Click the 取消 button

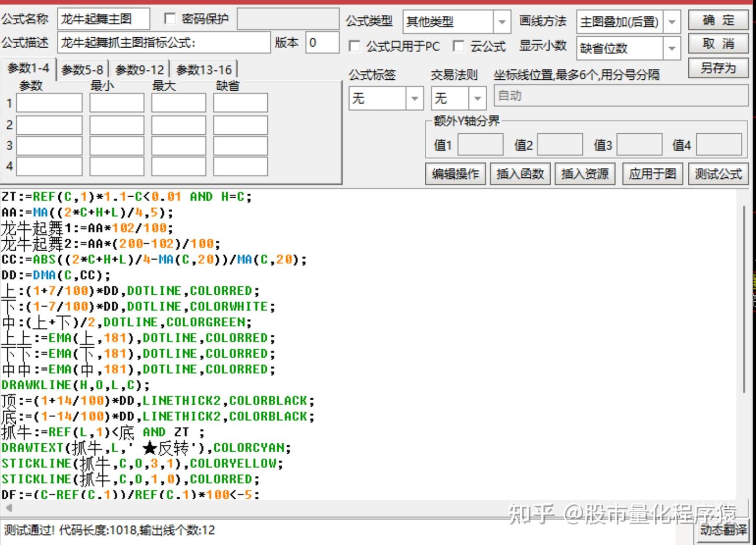718,44
